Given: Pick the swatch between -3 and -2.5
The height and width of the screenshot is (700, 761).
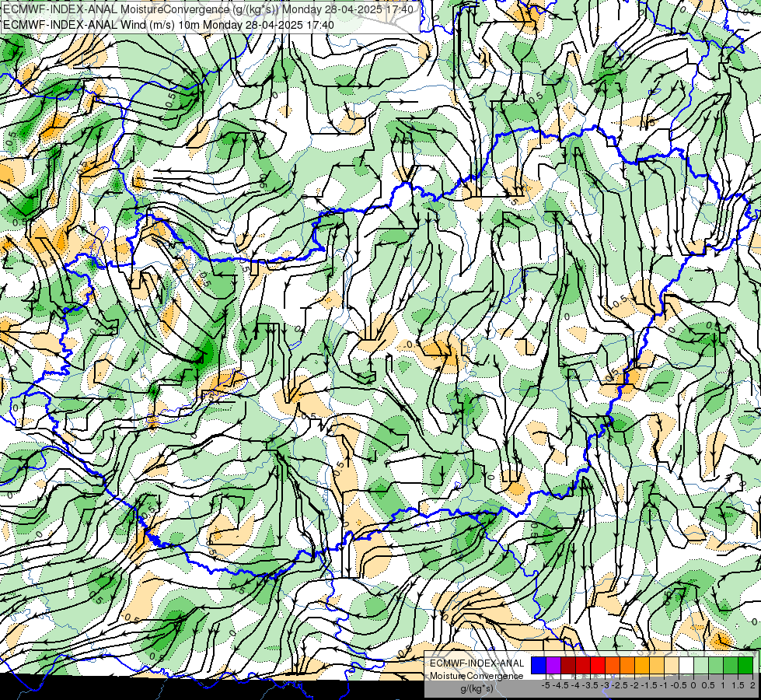Looking at the screenshot, I should click(613, 666).
